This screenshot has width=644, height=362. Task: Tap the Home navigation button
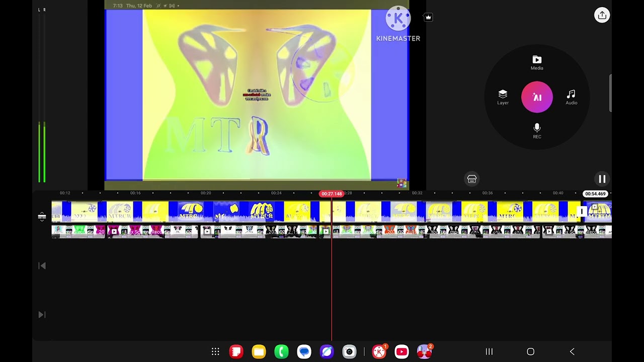530,351
